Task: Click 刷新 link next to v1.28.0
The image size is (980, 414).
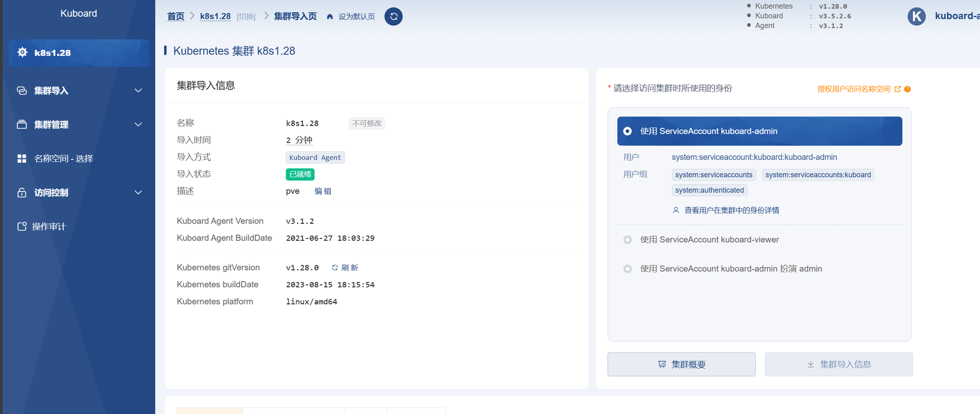Action: (x=350, y=268)
